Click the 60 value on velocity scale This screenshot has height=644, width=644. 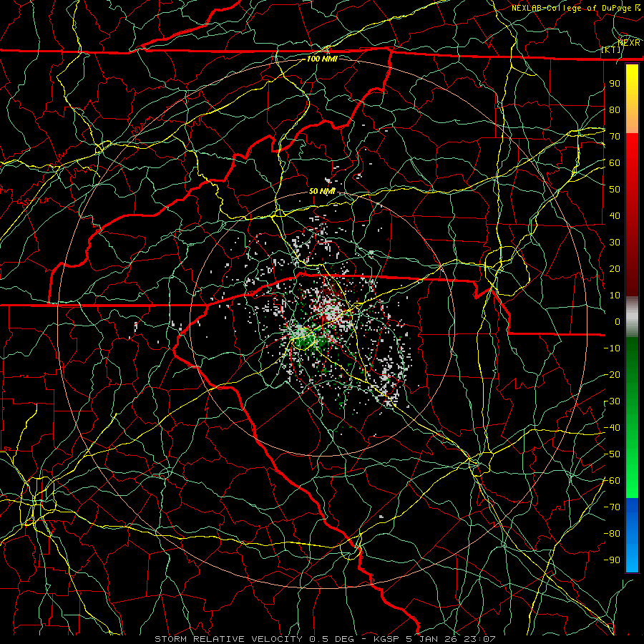tap(615, 162)
